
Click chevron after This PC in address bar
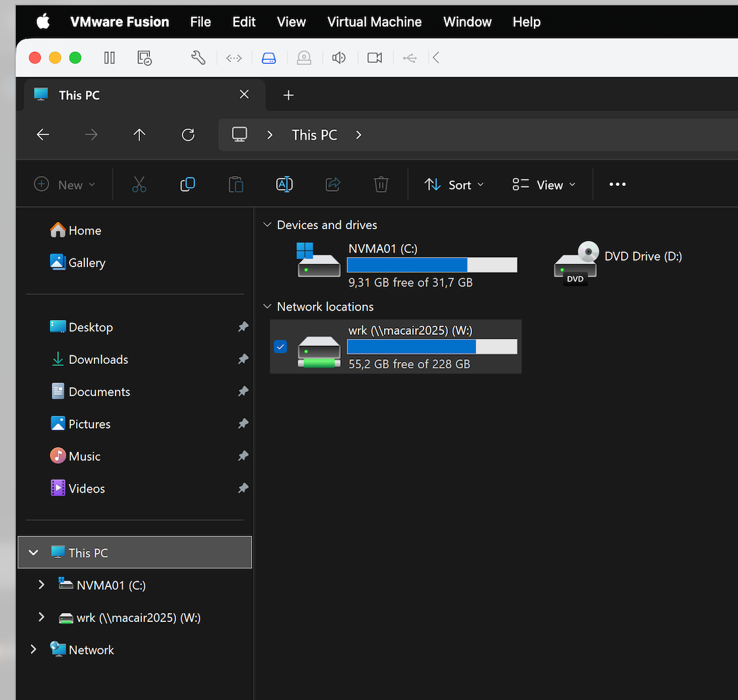[358, 135]
